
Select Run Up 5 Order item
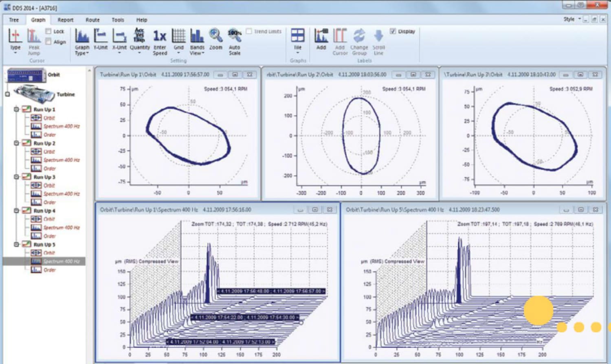[x=50, y=270]
